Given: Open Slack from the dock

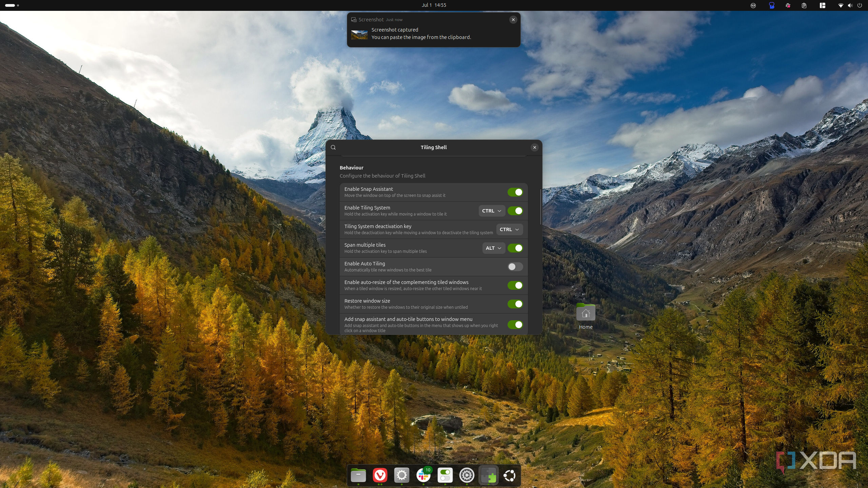Looking at the screenshot, I should (423, 475).
